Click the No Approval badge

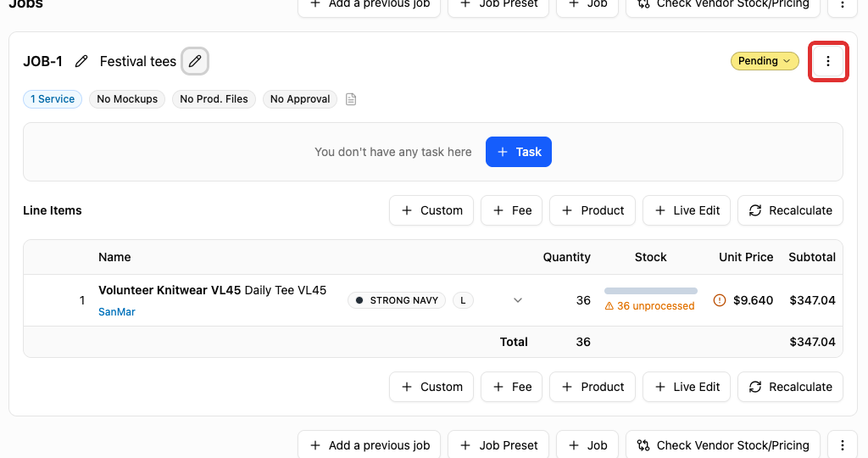[300, 99]
